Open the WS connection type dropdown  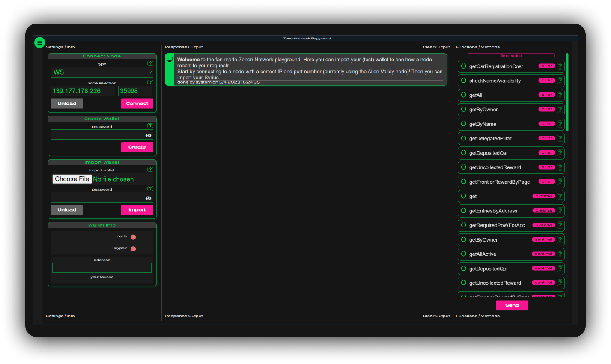coord(102,72)
